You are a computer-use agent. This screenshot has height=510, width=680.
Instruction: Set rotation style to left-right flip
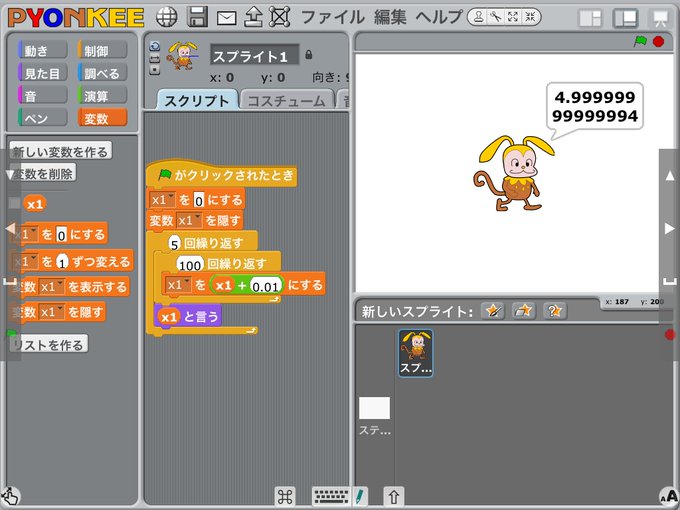click(154, 59)
